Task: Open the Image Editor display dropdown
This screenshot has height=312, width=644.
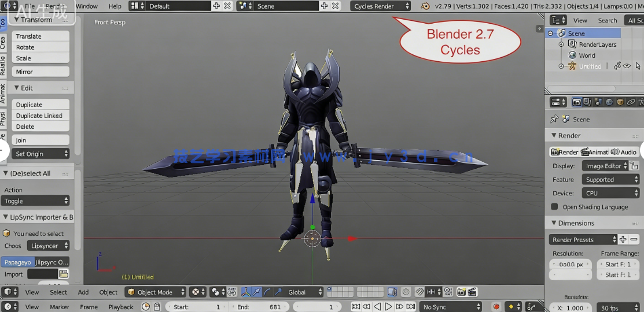Action: [x=605, y=166]
